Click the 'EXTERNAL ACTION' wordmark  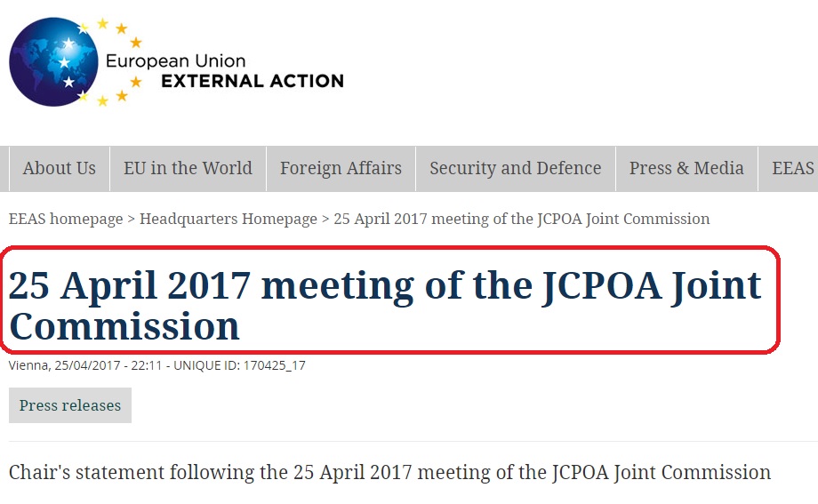(253, 81)
